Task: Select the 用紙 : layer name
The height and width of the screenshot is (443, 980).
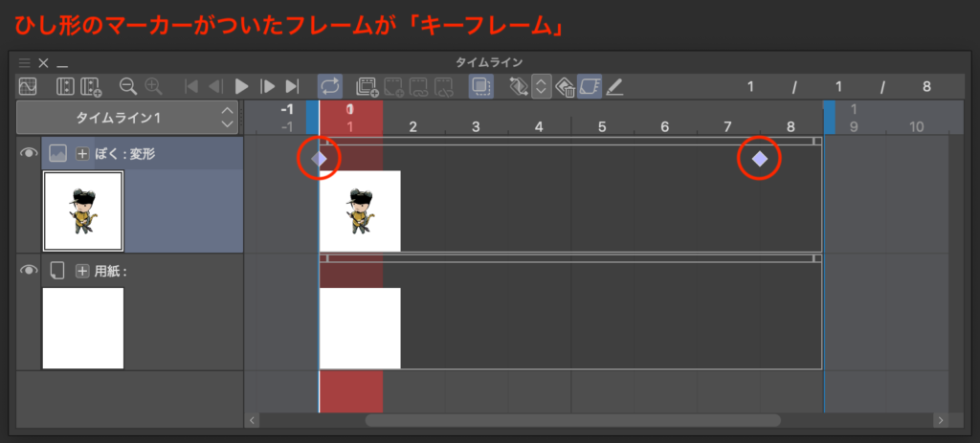Action: coord(111,271)
